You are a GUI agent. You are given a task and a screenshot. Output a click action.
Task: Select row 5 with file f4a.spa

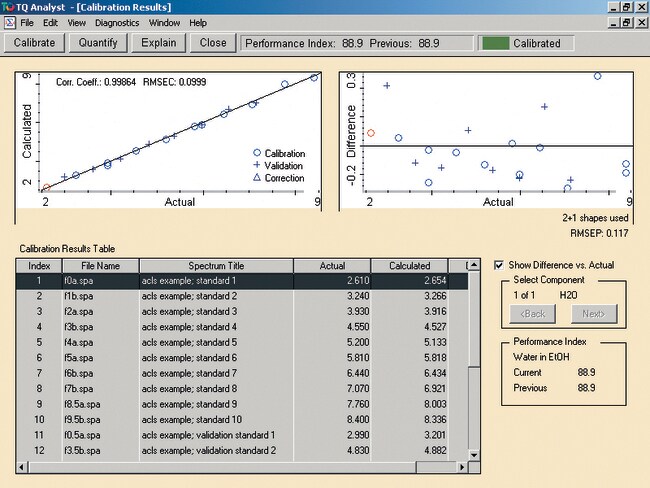(240, 341)
